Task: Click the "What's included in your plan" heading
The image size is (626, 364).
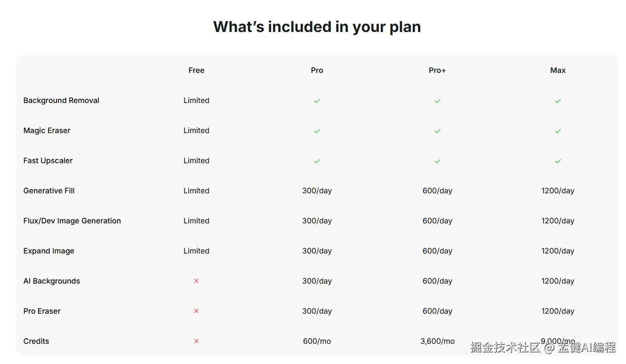Action: click(317, 27)
